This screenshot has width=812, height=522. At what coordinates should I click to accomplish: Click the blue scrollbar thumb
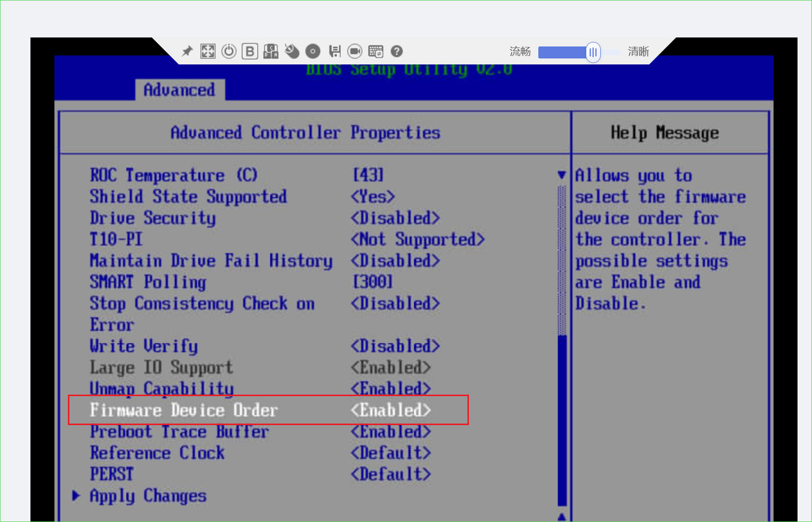point(562,421)
